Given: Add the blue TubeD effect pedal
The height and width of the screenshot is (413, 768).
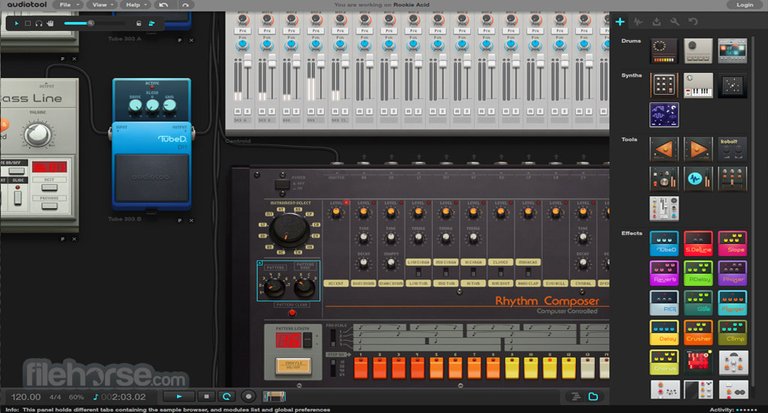Looking at the screenshot, I should 664,243.
